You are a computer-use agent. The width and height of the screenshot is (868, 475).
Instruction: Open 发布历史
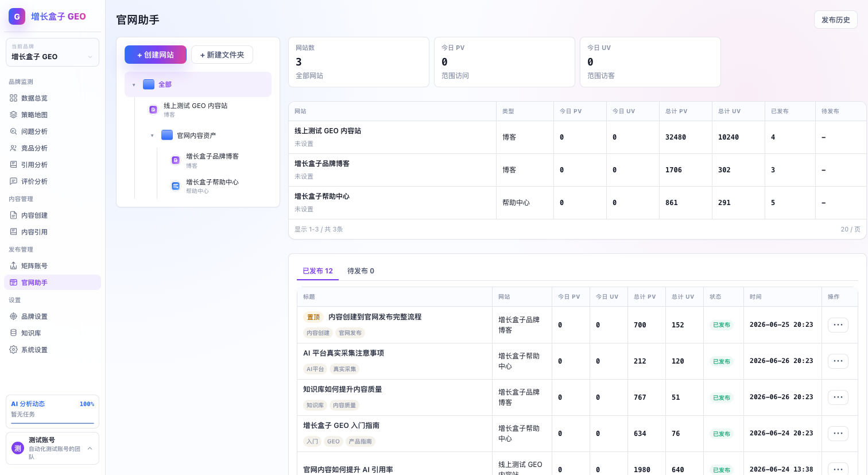click(x=835, y=20)
